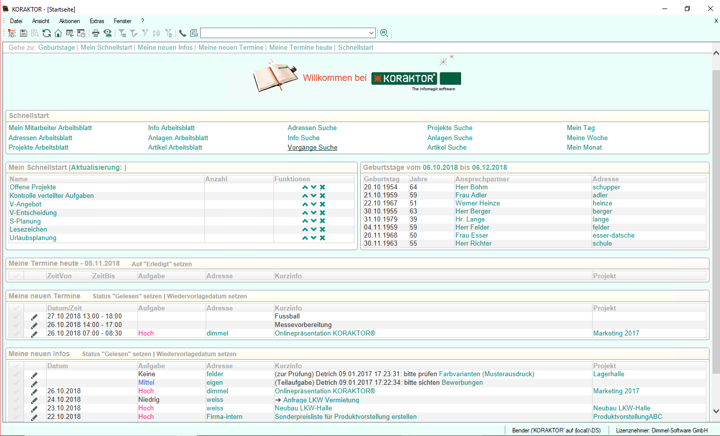Open the toolbar search dropdown list
The image size is (720, 436).
[371, 33]
